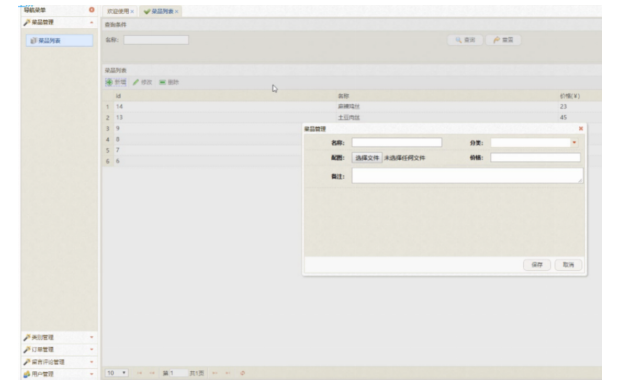The image size is (641, 387).
Task: Focus the 价格 input in the dialog
Action: point(535,157)
